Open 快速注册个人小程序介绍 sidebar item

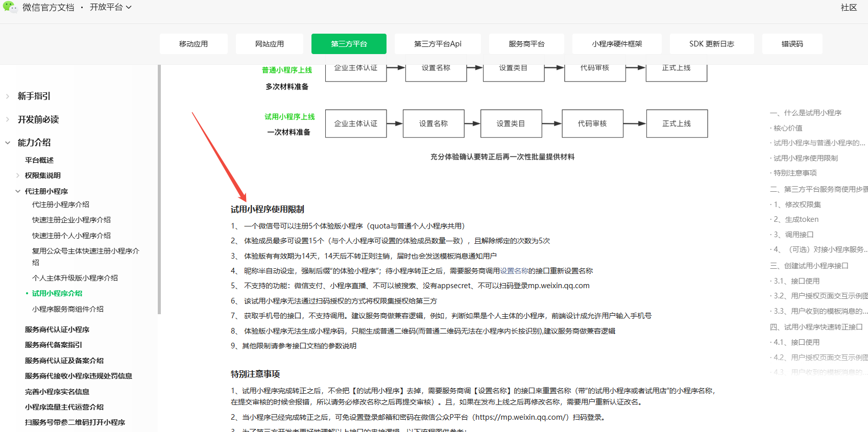tap(71, 236)
